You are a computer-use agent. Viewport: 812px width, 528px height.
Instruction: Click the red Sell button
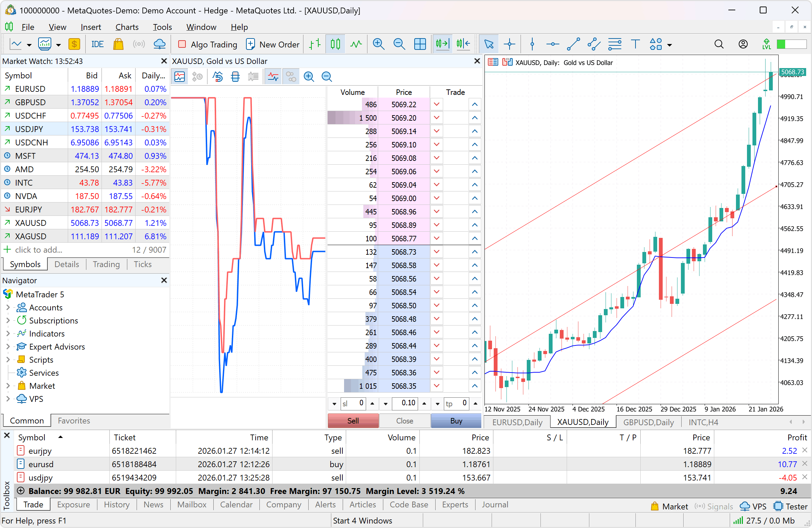click(353, 421)
